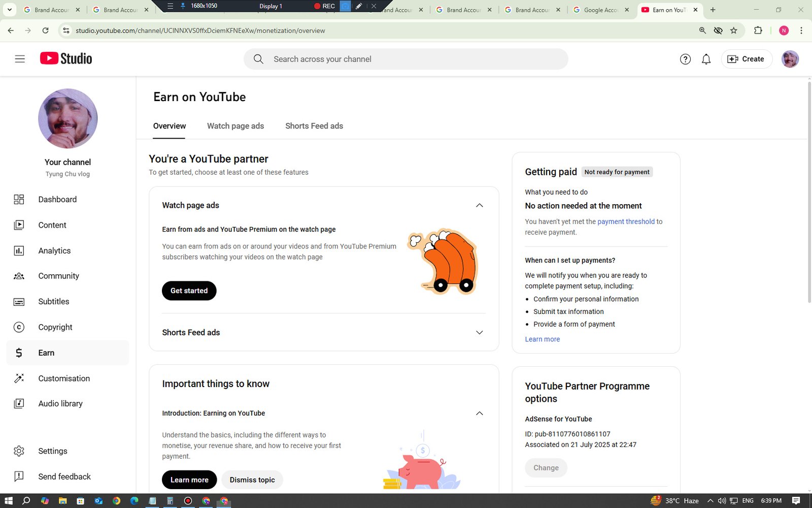Open the volume control in system tray
This screenshot has height=508, width=812.
click(x=722, y=501)
